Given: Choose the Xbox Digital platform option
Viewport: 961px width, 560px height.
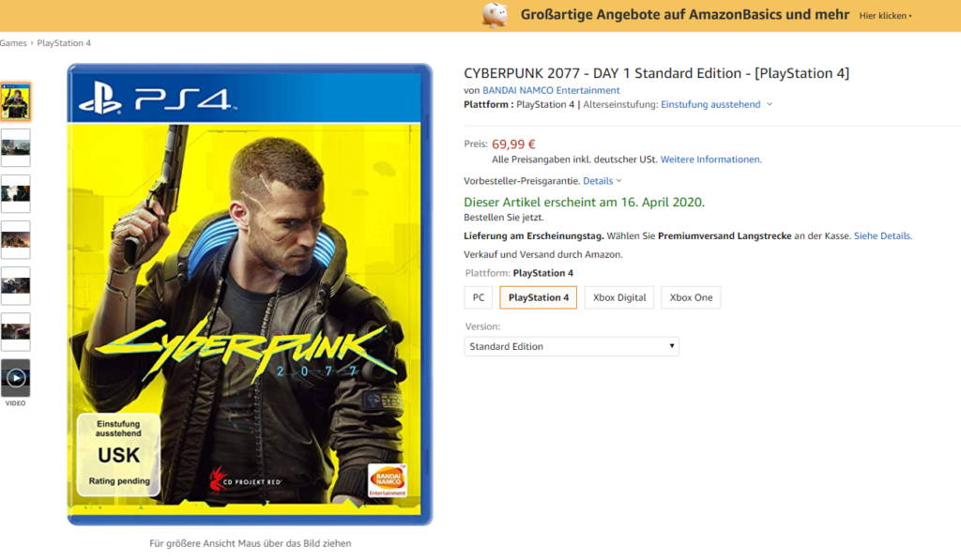Looking at the screenshot, I should tap(619, 297).
